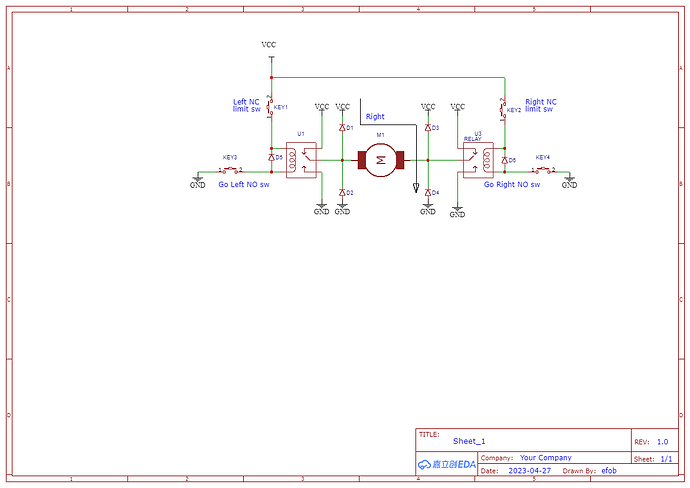Viewport: 690px width, 488px height.
Task: Select flyback diode D5 beside U1
Action: point(272,157)
